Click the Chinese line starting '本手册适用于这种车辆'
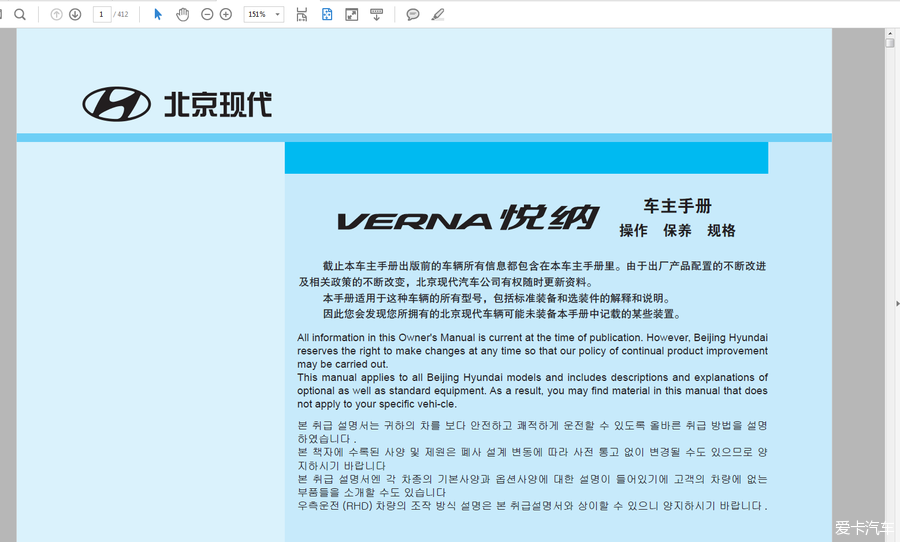900x542 pixels. tap(496, 298)
